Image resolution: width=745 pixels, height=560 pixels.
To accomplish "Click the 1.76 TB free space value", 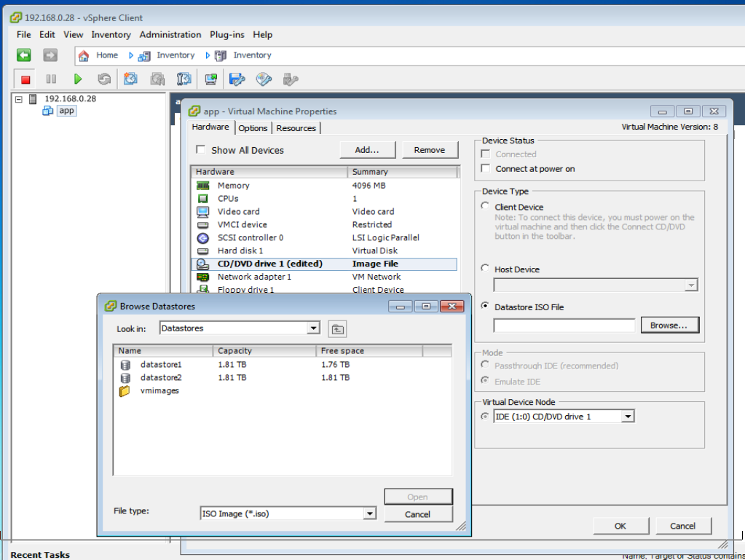I will pos(336,365).
